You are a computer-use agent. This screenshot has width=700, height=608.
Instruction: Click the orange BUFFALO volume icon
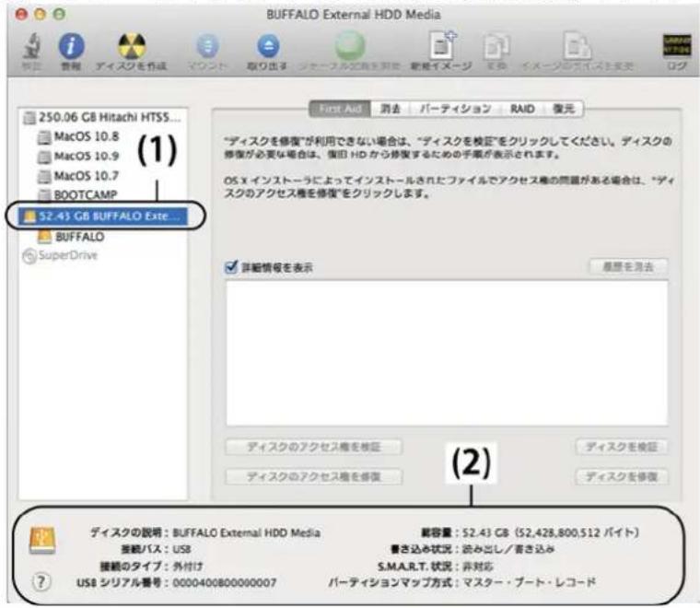[44, 237]
